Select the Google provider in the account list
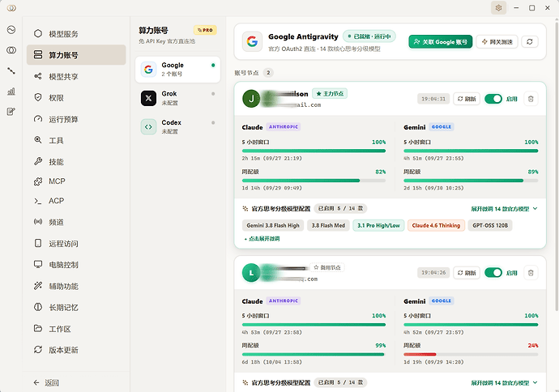The image size is (559, 392). click(177, 70)
